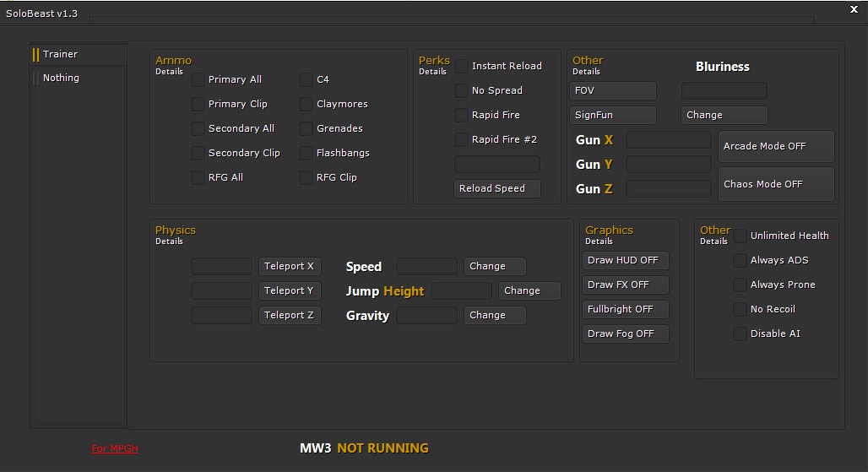
Task: Open the For MPGH link
Action: [115, 448]
